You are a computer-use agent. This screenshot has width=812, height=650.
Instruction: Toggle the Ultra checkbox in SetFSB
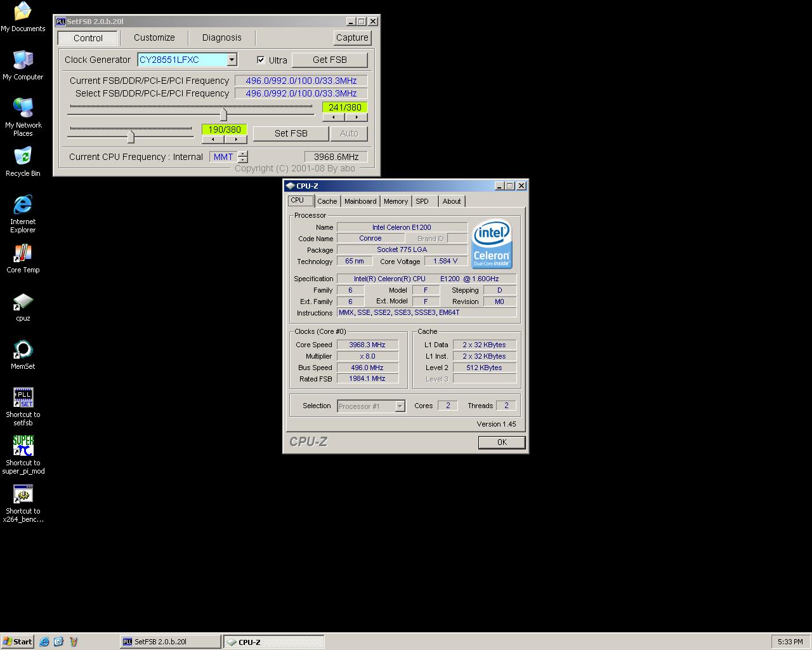(261, 60)
